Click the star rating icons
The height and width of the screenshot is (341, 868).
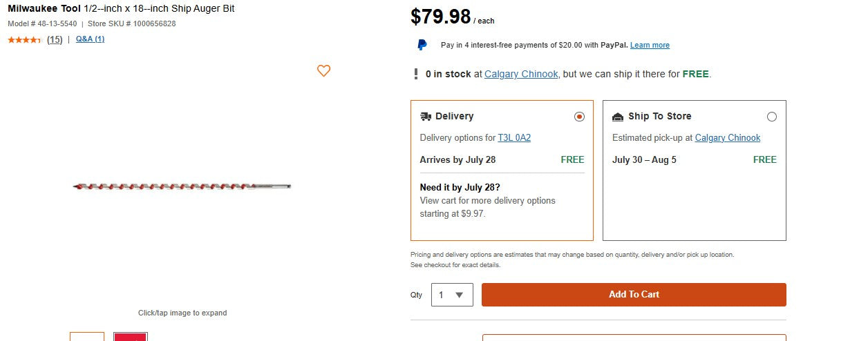click(24, 40)
